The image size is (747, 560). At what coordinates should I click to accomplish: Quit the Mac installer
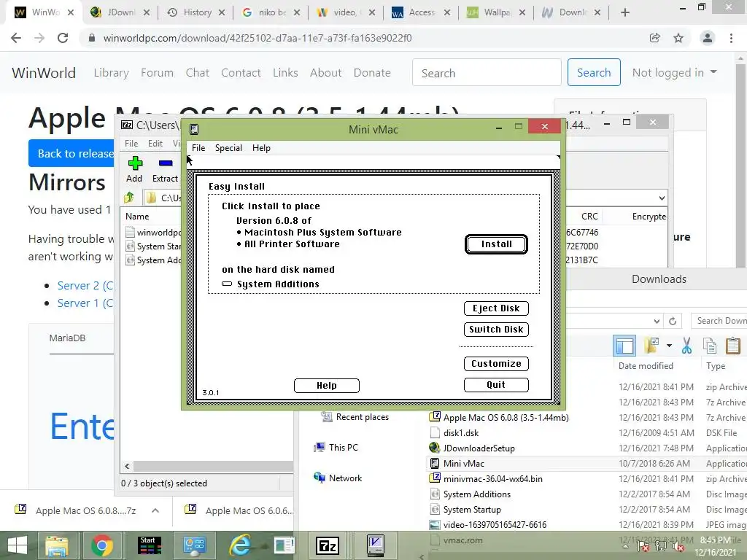coord(496,384)
